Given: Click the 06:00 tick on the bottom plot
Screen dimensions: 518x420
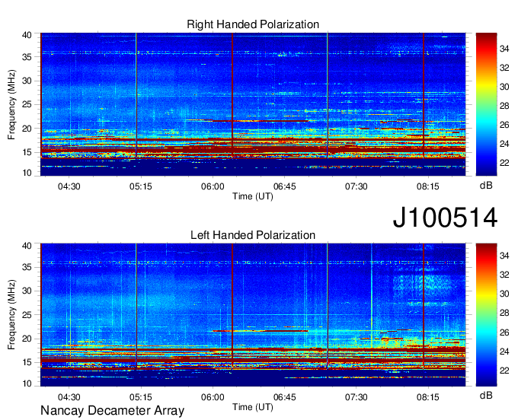Looking at the screenshot, I should pyautogui.click(x=213, y=397).
